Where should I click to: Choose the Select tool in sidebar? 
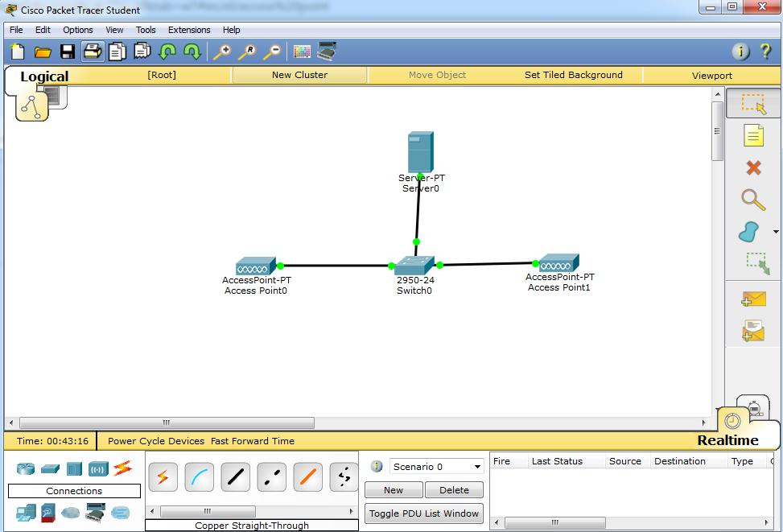[753, 103]
